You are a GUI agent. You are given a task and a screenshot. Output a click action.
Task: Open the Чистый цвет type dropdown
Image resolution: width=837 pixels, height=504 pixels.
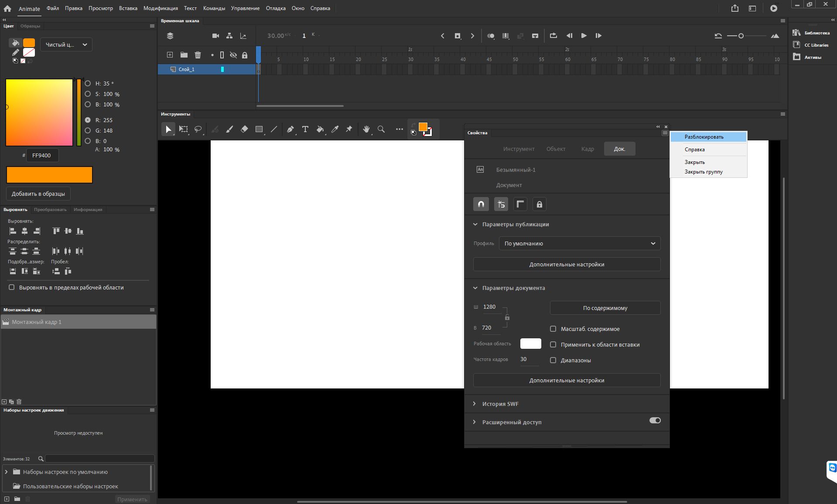point(66,44)
